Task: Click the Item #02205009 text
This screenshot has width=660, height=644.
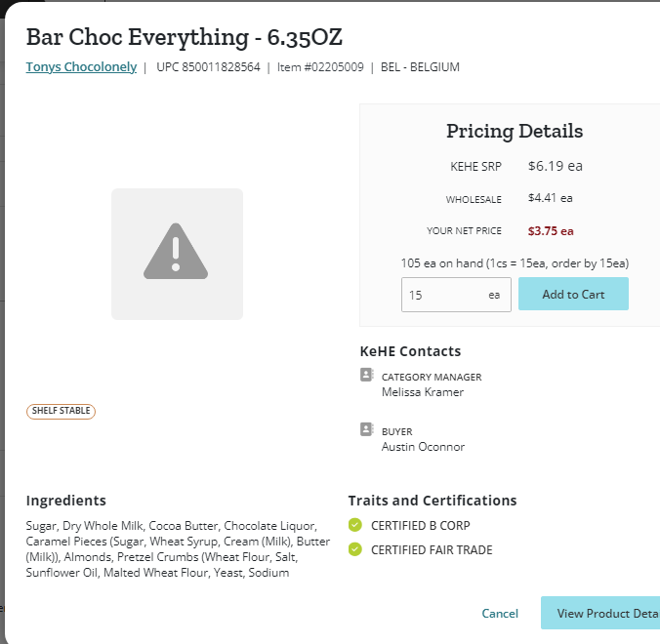Action: point(320,67)
